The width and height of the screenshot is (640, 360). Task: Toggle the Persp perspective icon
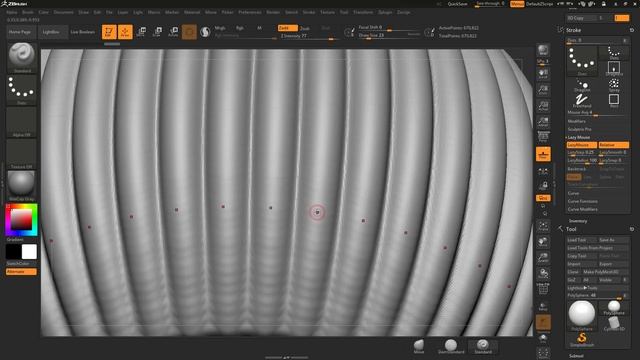[x=543, y=137]
